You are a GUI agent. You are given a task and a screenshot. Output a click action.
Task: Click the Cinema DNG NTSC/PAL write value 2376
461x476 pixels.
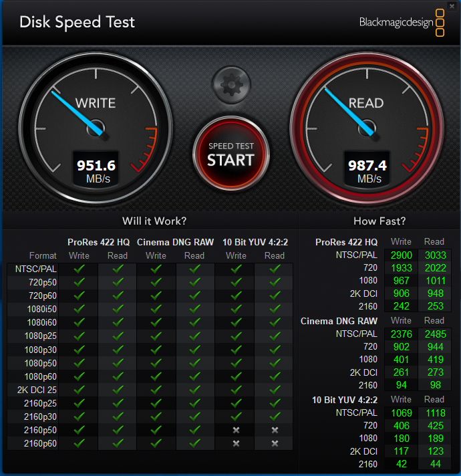point(402,334)
